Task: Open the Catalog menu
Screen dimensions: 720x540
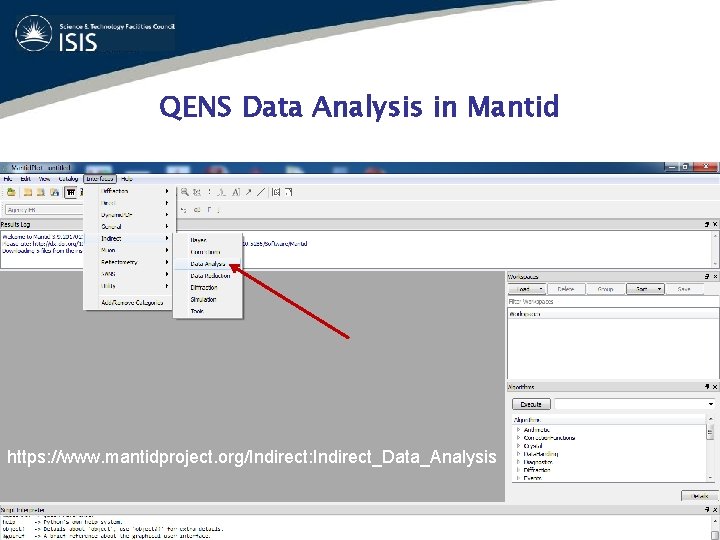Action: pyautogui.click(x=68, y=179)
